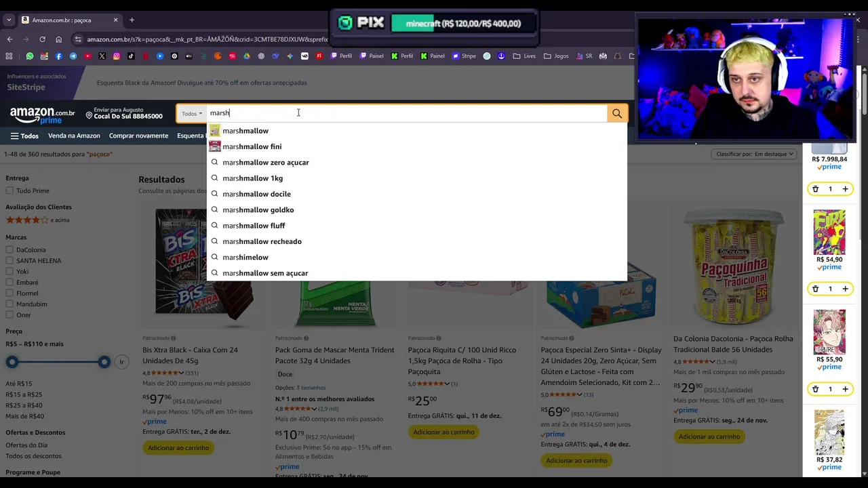Viewport: 868px width, 488px height.
Task: Remove the R$ 55,90 cart item with trash icon
Action: (x=815, y=389)
